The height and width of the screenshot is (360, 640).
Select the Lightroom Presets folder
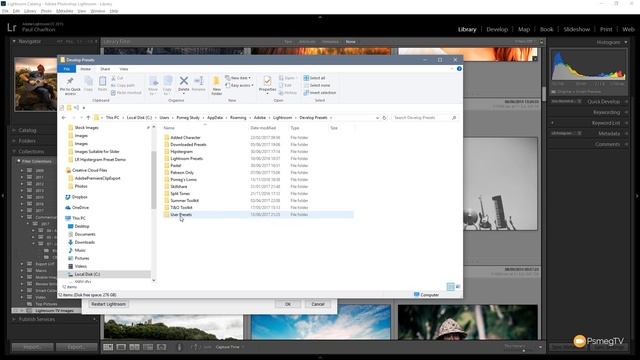point(186,158)
